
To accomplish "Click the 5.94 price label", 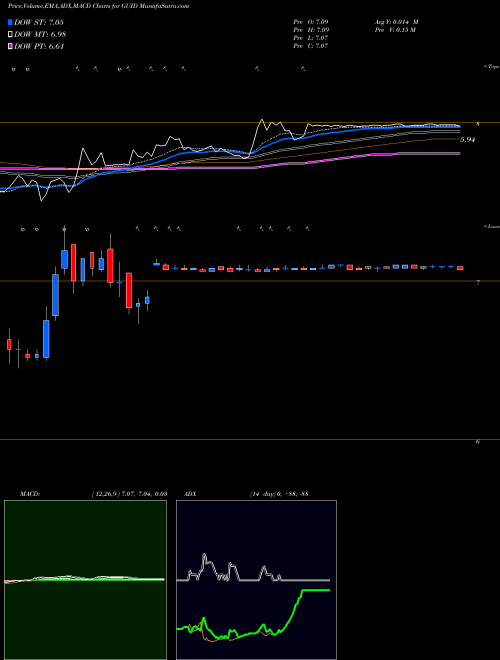I will (467, 140).
